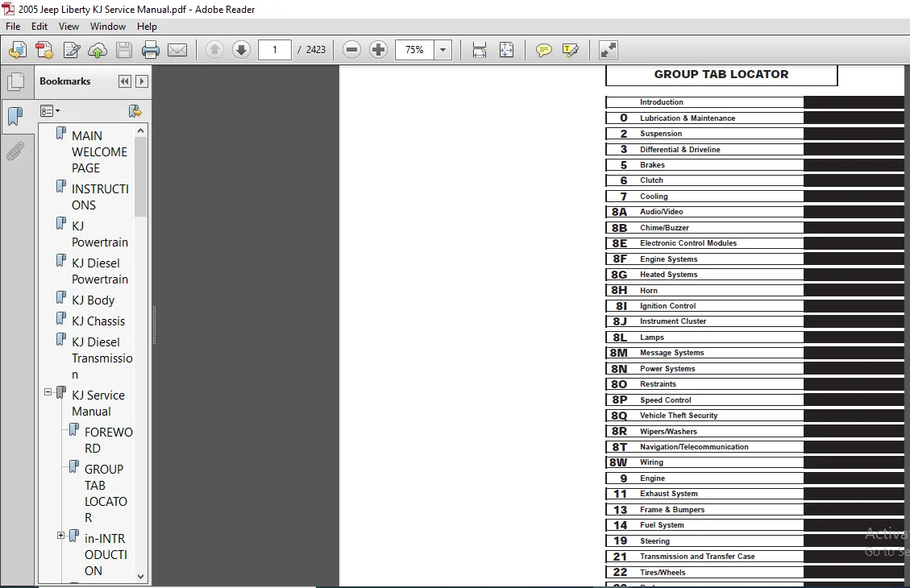Open the View menu

[69, 27]
